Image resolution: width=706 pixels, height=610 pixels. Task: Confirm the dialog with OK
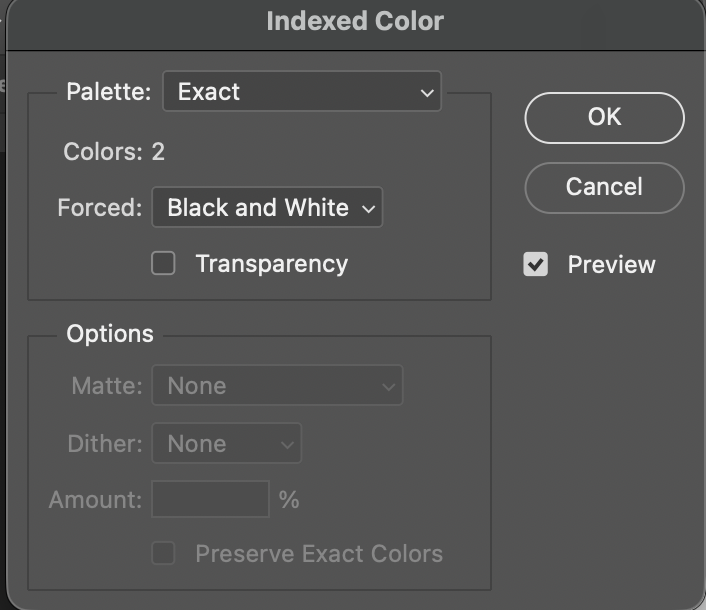(604, 118)
